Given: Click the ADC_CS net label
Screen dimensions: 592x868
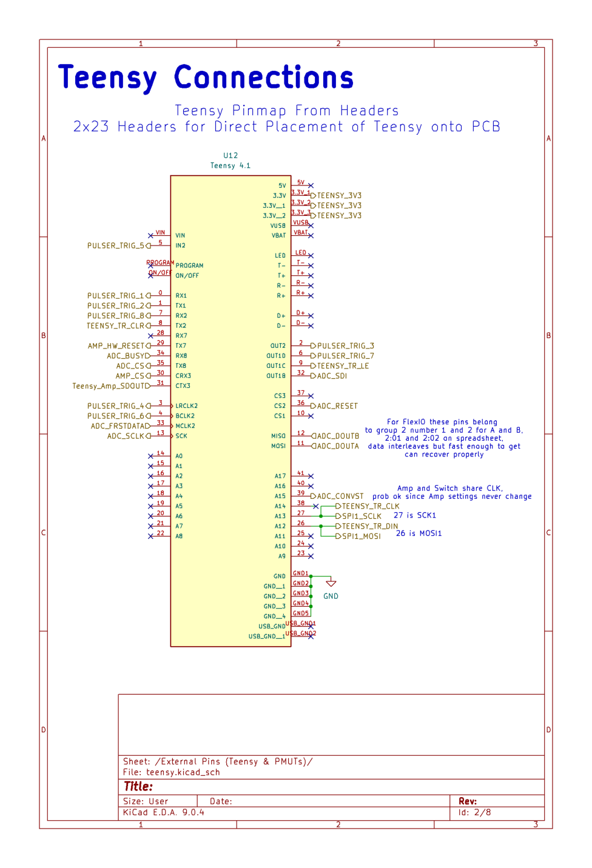Looking at the screenshot, I should pos(133,366).
